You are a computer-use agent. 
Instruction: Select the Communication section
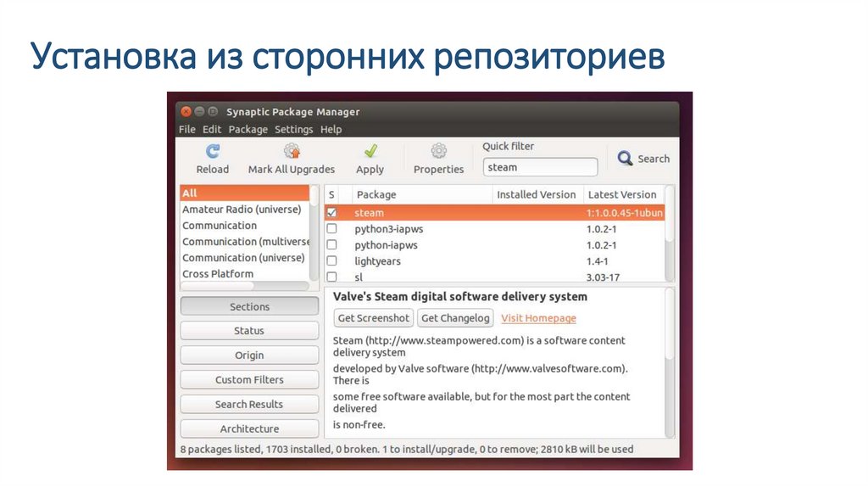(x=244, y=226)
